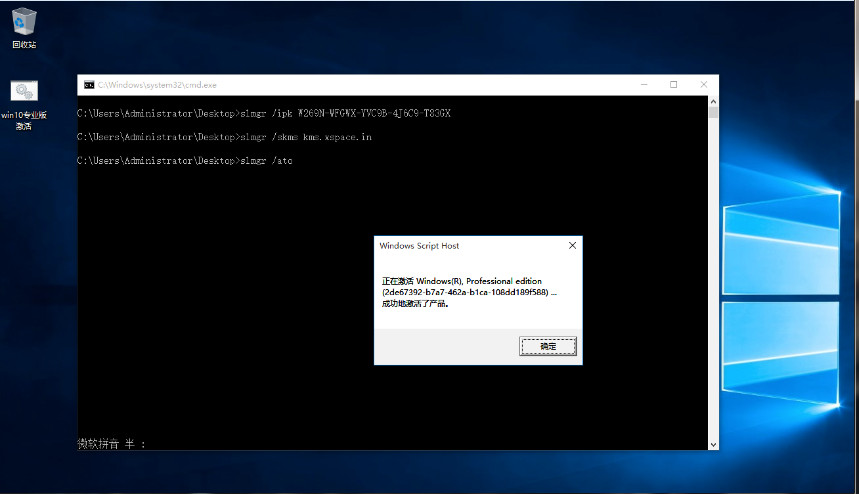Click the 成功地激活了产品 message text
The width and height of the screenshot is (859, 494).
415,303
